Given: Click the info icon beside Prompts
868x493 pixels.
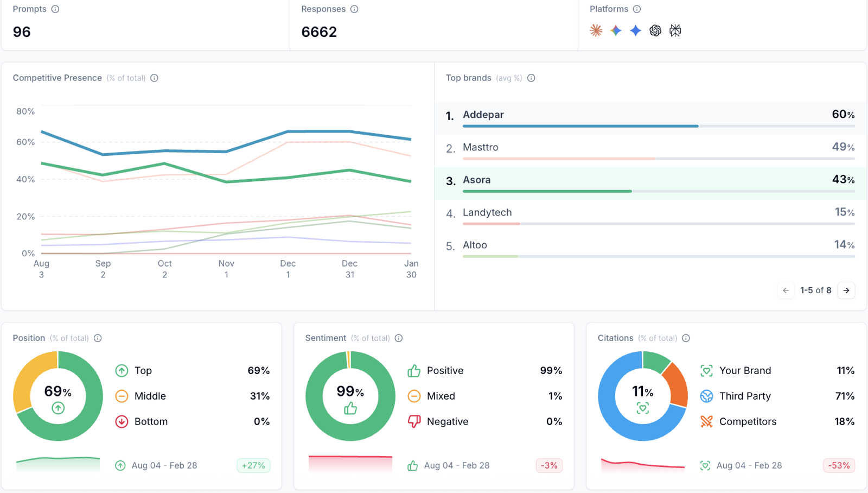Looking at the screenshot, I should click(55, 9).
